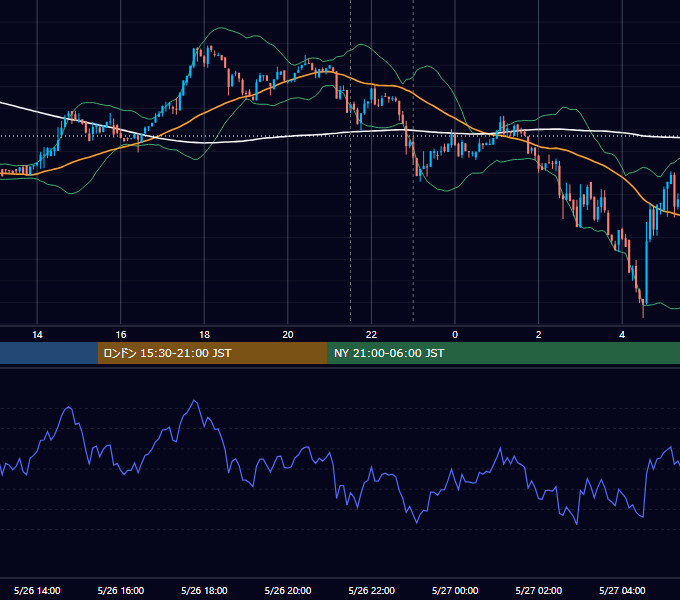Click the '5/27 00:00' date label
680x600 pixels.
tap(455, 590)
